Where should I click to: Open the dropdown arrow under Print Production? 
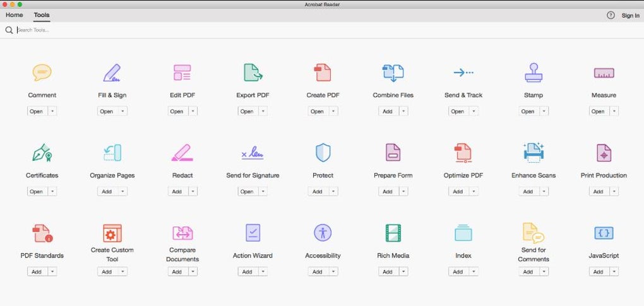(614, 192)
